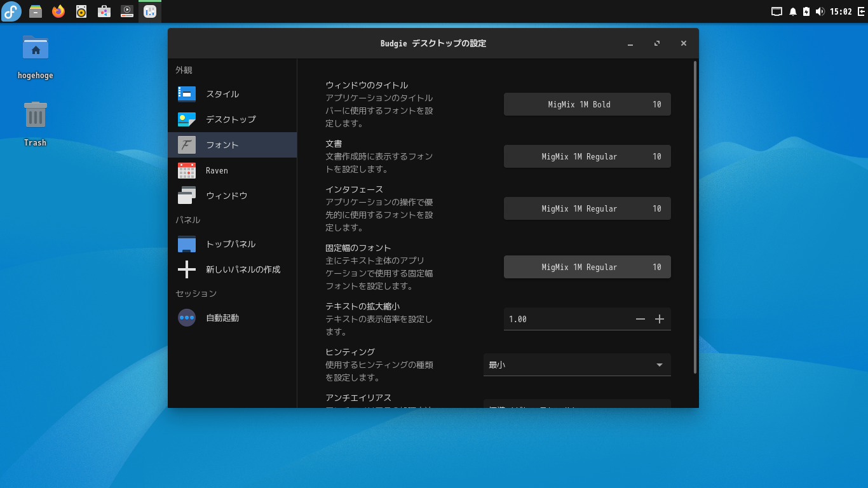Viewport: 868px width, 488px height.
Task: Select the Trash icon on desktop
Action: tap(36, 124)
